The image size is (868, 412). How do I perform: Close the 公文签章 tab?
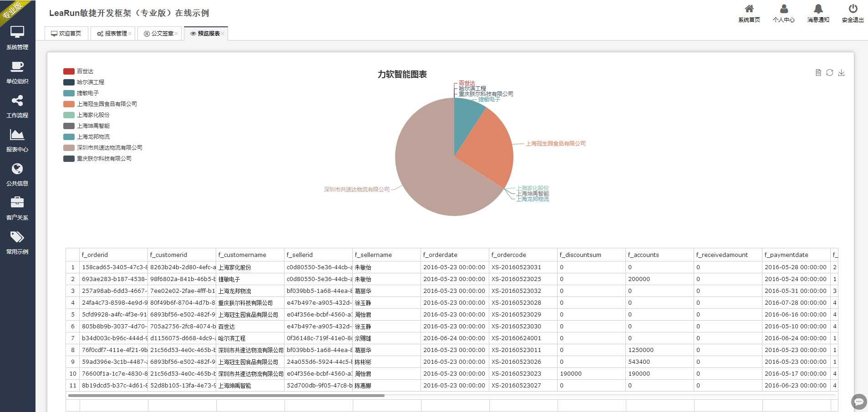pos(176,34)
